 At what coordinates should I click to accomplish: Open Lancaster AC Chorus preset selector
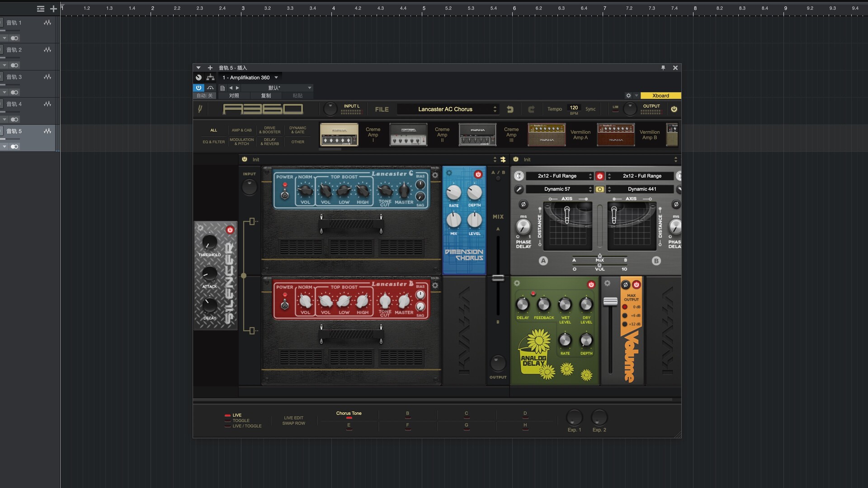coord(448,109)
